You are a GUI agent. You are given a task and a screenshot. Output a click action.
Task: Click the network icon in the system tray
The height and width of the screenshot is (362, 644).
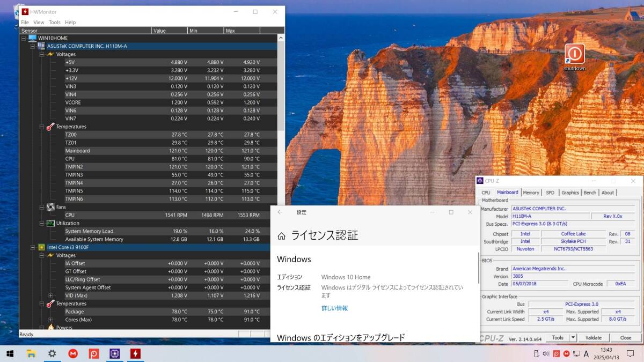[576, 353]
